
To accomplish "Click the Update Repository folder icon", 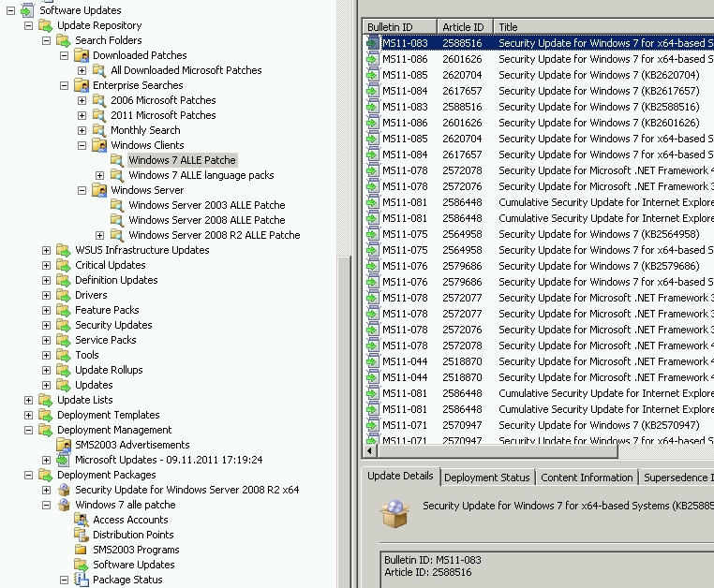I will (46, 25).
